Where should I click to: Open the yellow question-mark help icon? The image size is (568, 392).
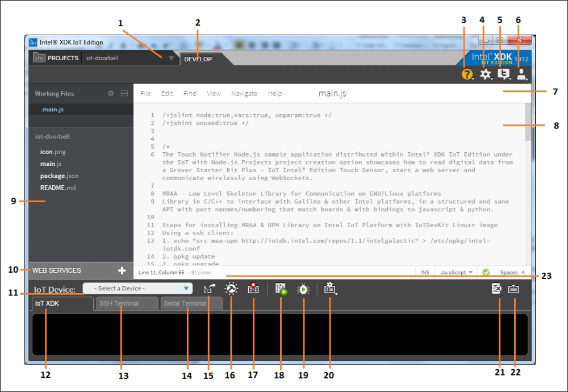click(467, 74)
